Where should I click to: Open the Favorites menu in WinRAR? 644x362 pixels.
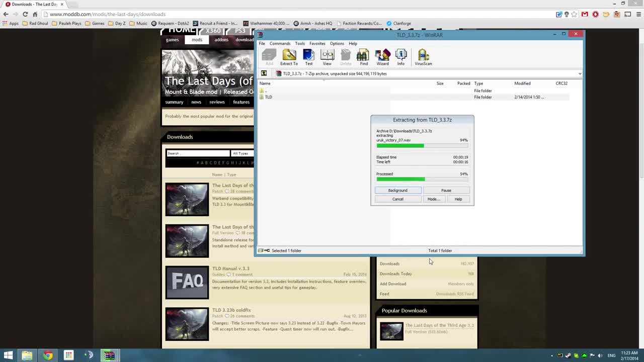point(317,43)
